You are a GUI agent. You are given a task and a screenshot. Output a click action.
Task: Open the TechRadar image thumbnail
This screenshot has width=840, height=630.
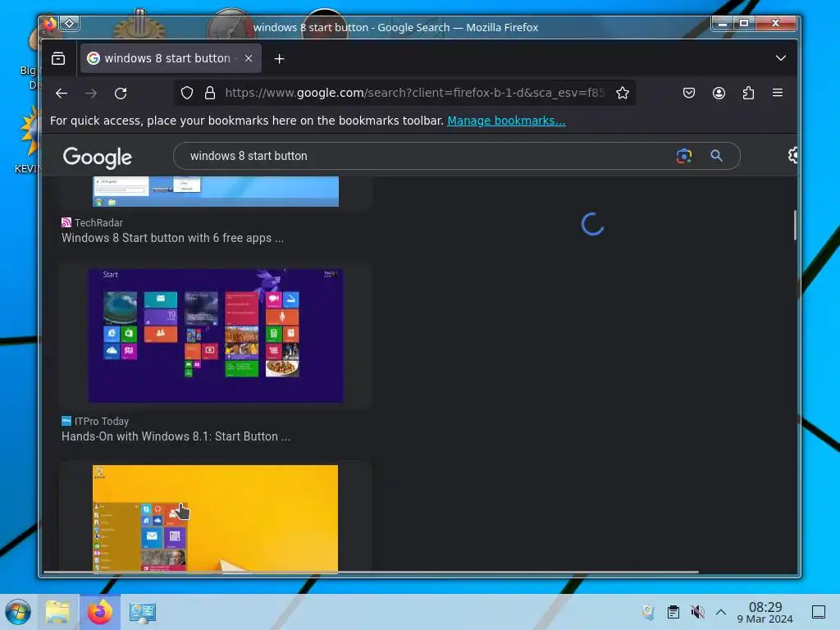(216, 191)
